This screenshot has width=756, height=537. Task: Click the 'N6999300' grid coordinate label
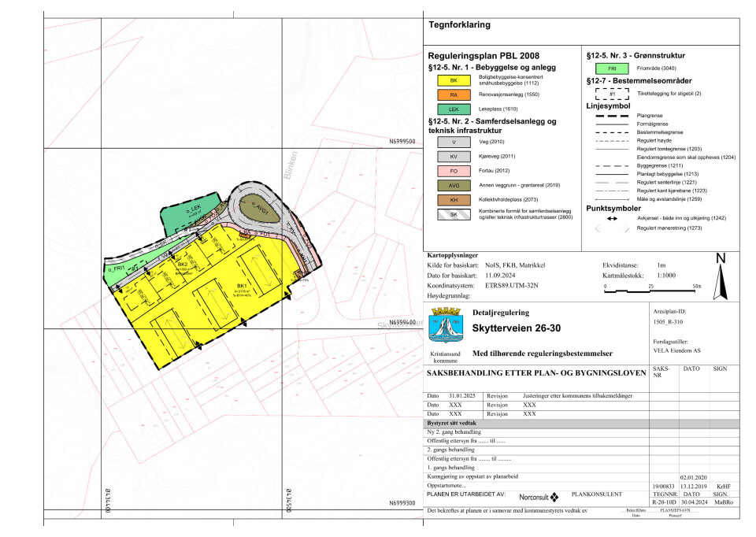(x=402, y=504)
